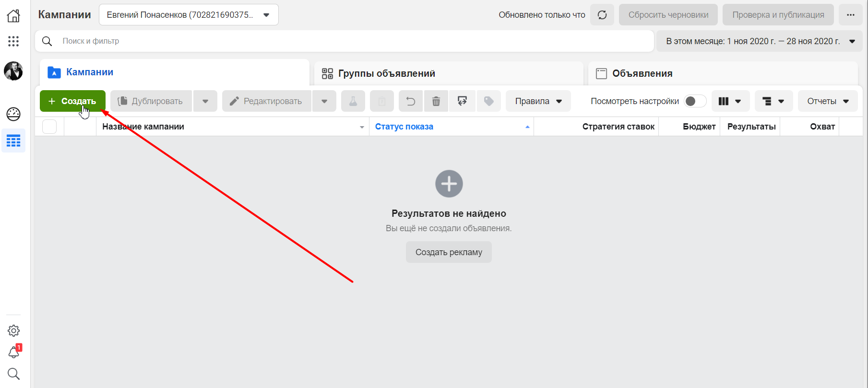Click the large plus circle icon
The height and width of the screenshot is (388, 868).
[449, 184]
